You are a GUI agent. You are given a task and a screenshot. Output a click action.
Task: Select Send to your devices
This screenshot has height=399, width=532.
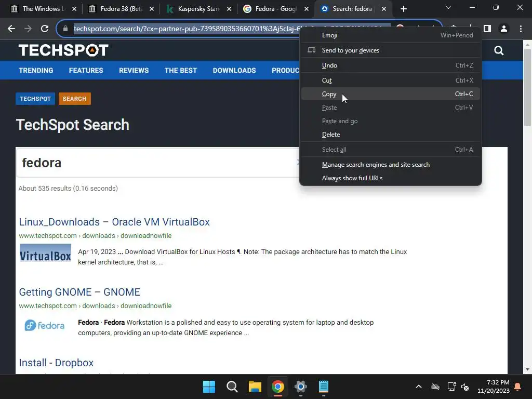tap(391, 50)
